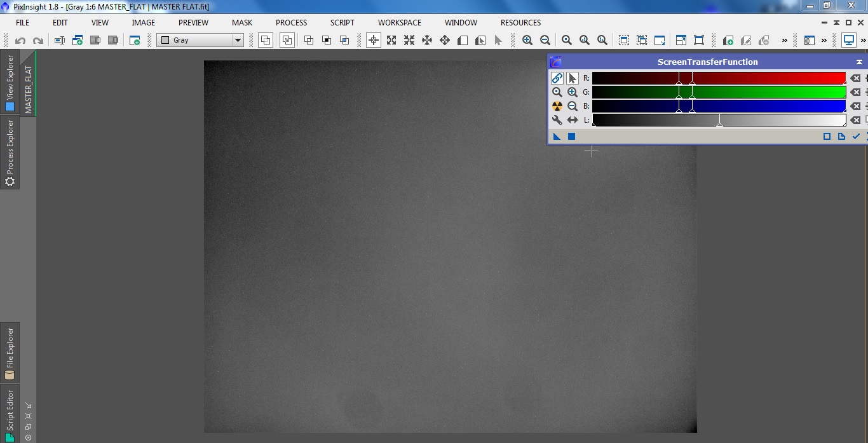Click the STF zoom-in magnifier icon
The image size is (868, 443).
(x=573, y=92)
